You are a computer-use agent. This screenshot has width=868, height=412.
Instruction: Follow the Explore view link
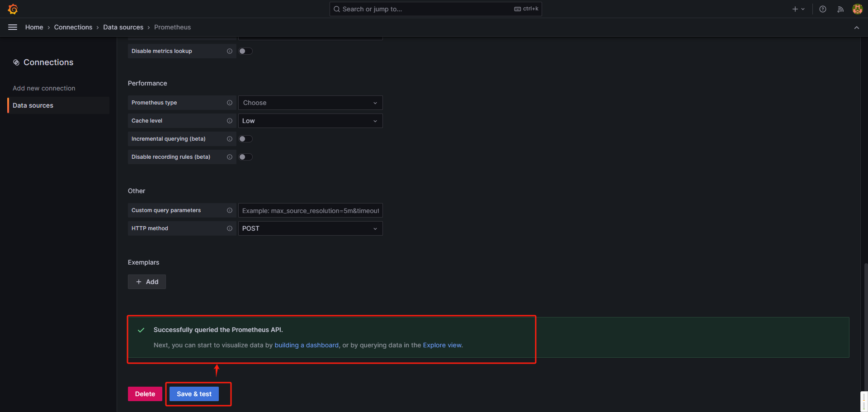442,345
